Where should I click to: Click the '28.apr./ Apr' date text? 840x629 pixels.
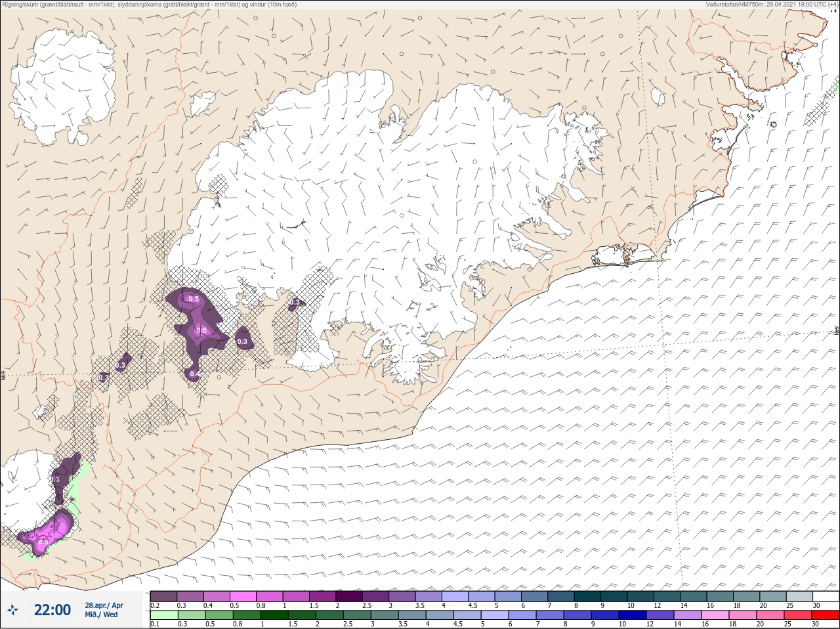pyautogui.click(x=104, y=605)
